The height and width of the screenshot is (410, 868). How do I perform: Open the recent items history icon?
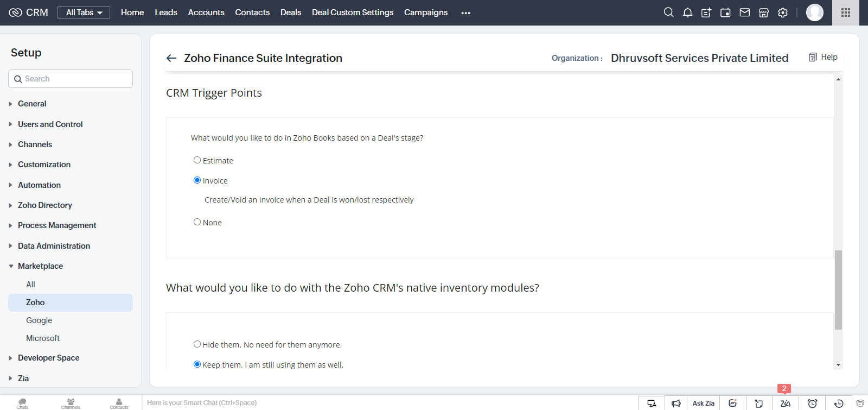click(x=838, y=403)
